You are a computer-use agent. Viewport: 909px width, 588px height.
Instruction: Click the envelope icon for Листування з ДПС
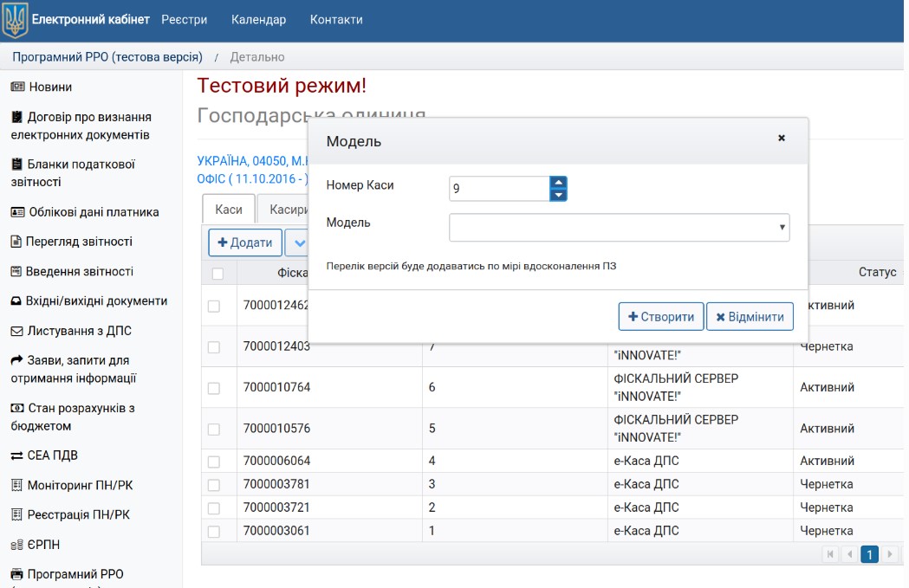pos(17,331)
